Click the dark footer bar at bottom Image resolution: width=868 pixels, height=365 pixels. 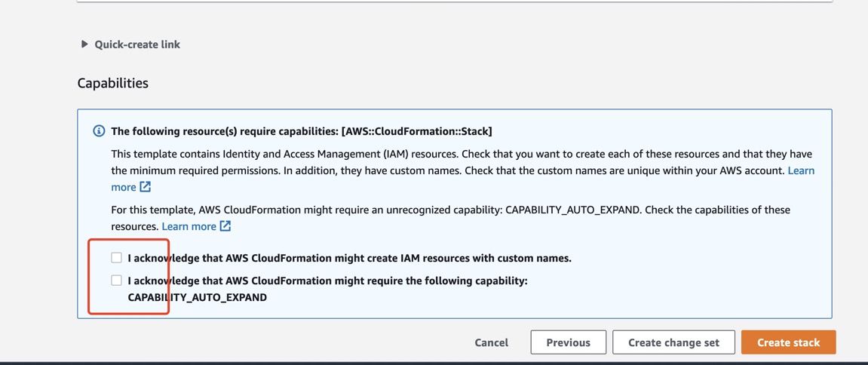pyautogui.click(x=434, y=363)
